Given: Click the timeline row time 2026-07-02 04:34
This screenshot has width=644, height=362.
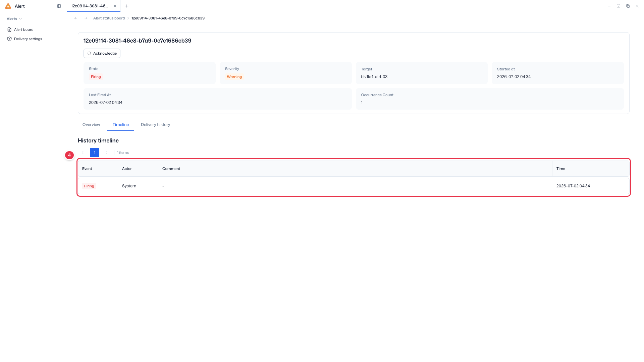Looking at the screenshot, I should point(573,186).
